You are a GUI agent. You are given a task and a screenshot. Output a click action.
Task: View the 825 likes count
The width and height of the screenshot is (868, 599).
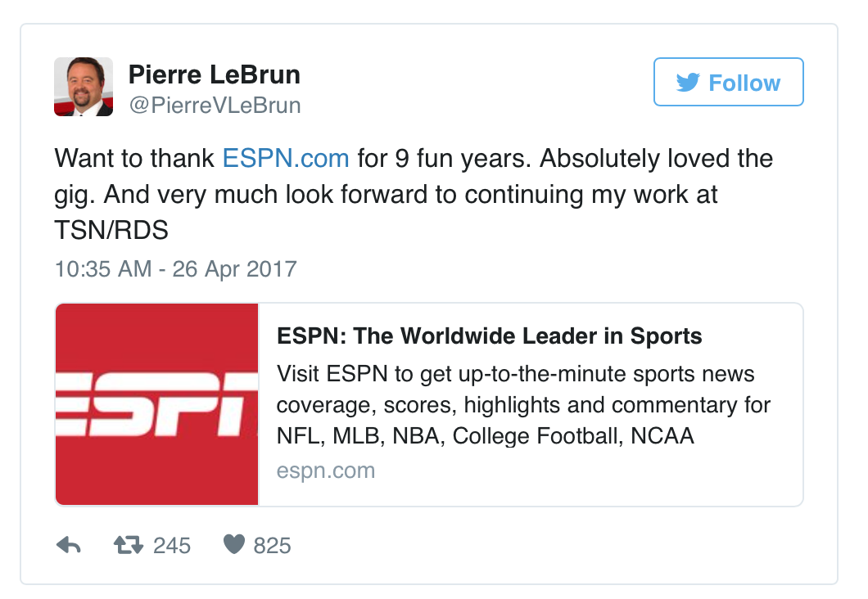click(x=273, y=546)
